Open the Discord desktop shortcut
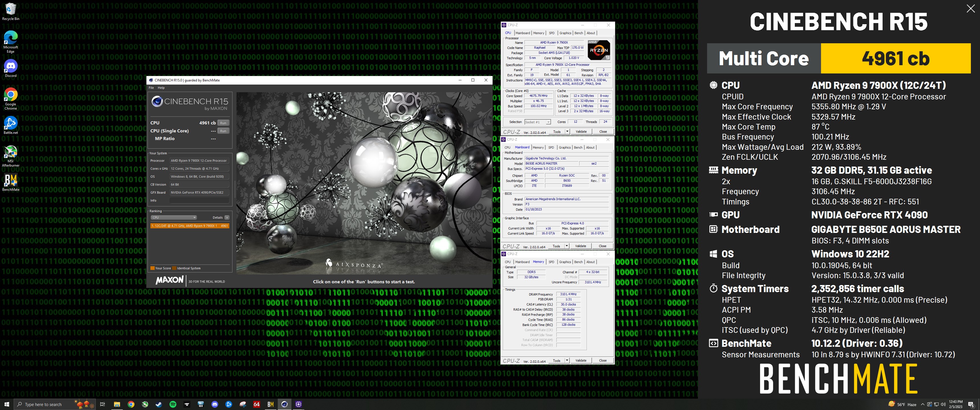Image resolution: width=980 pixels, height=410 pixels. [11, 68]
